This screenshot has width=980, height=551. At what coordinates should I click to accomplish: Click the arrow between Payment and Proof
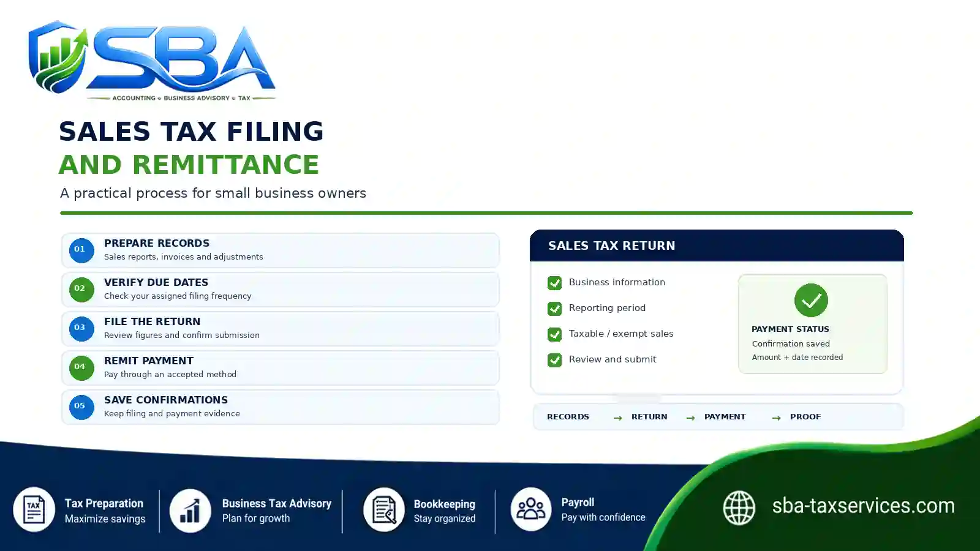click(776, 418)
